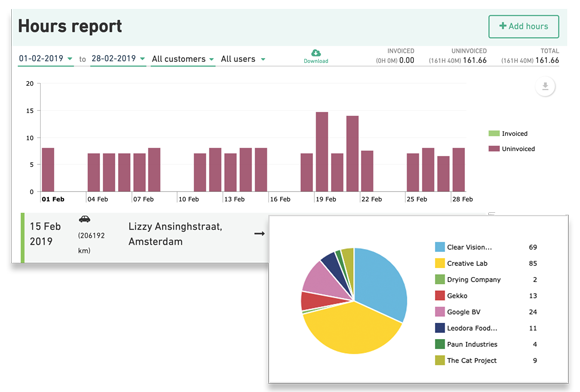Click the car icon on 15 Feb entry

pyautogui.click(x=84, y=219)
